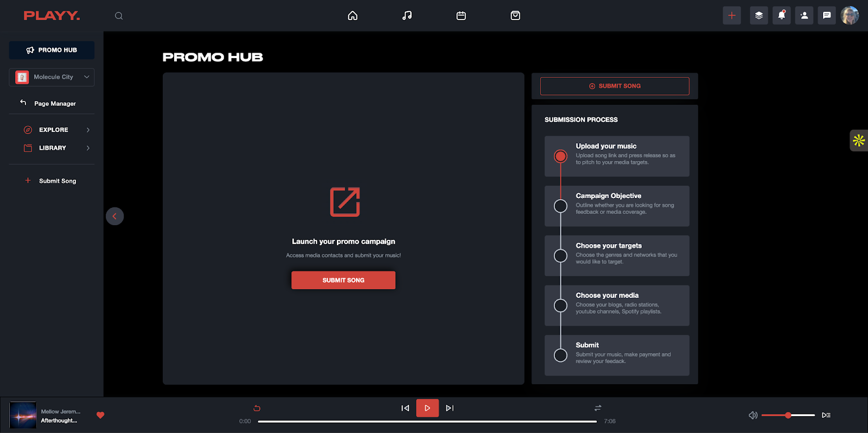This screenshot has height=433, width=868.
Task: Click the search magnifier icon
Action: coord(119,16)
